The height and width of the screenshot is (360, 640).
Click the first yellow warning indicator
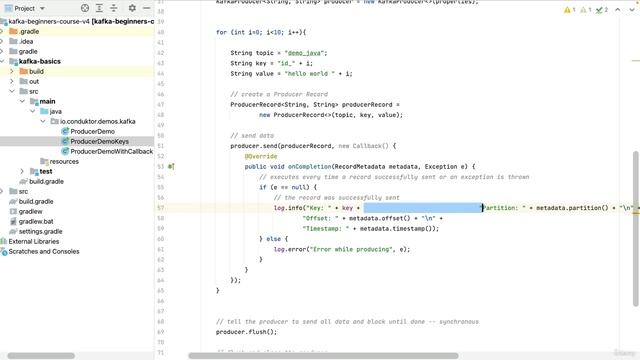(x=569, y=10)
